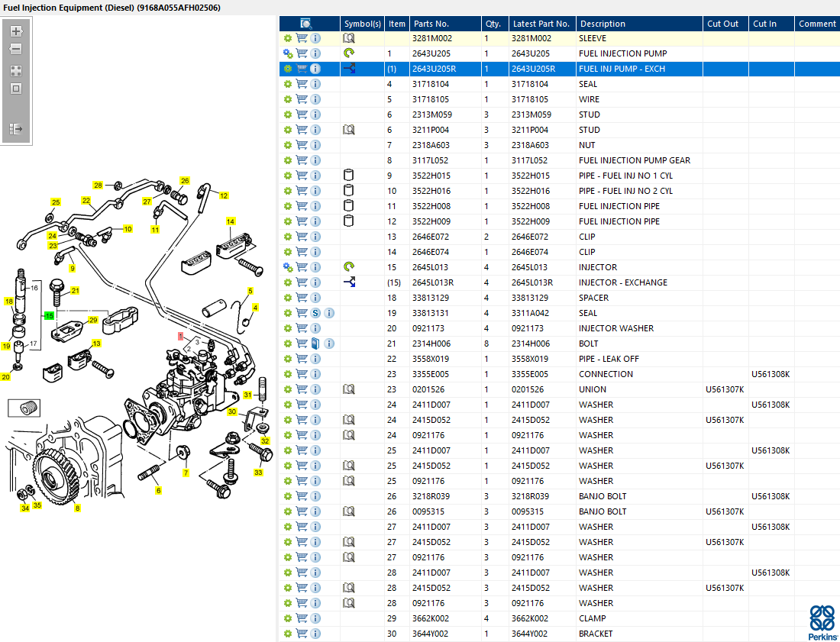Image resolution: width=840 pixels, height=642 pixels.
Task: Click latest part number 3311A042
Action: 530,313
